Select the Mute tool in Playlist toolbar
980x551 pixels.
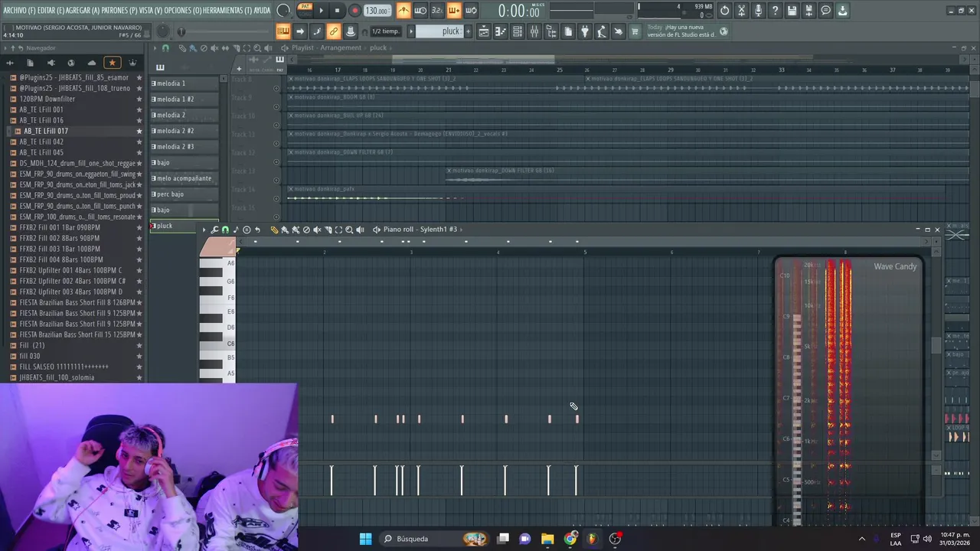pyautogui.click(x=214, y=48)
